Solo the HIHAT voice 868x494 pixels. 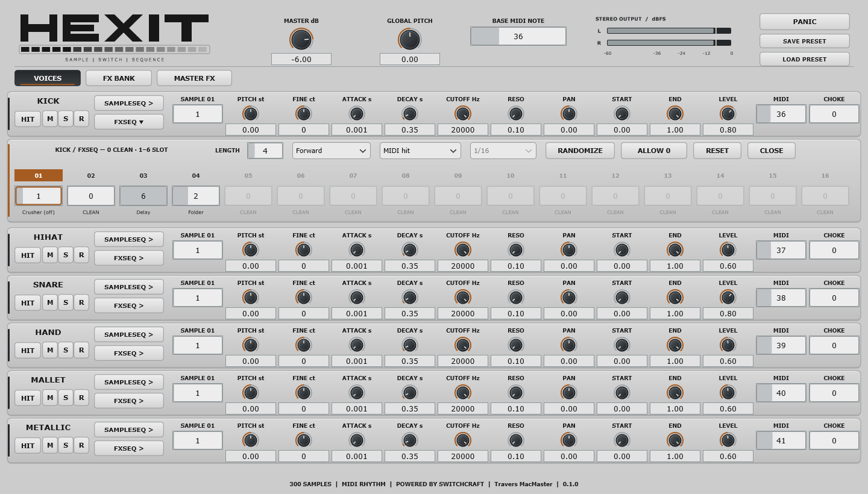66,255
